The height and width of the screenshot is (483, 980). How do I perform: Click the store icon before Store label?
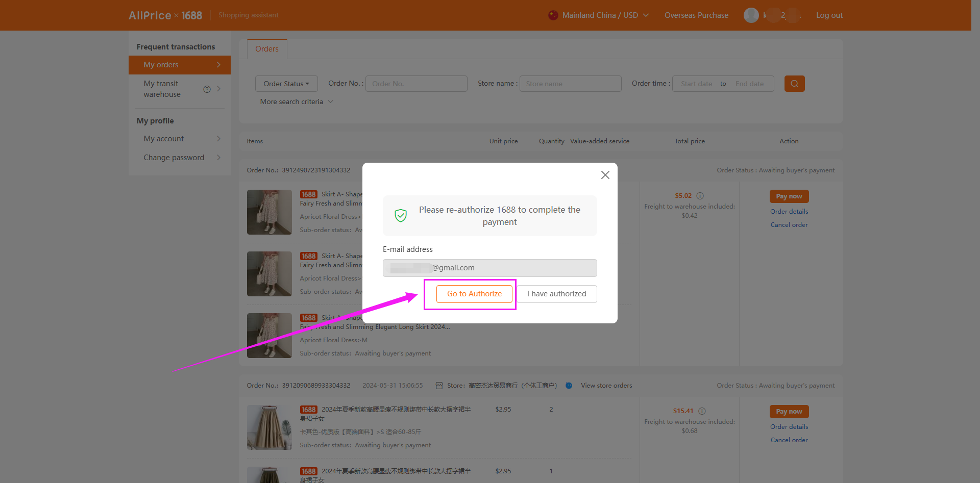[x=439, y=386]
